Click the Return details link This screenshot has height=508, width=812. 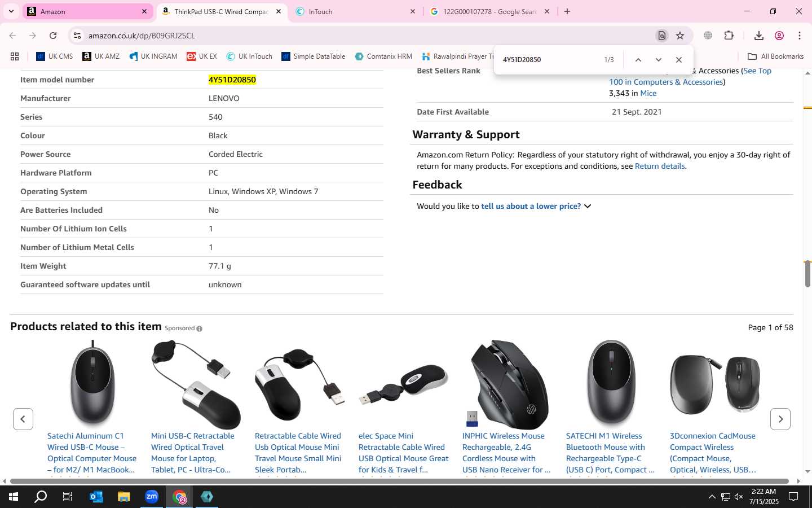(x=660, y=166)
